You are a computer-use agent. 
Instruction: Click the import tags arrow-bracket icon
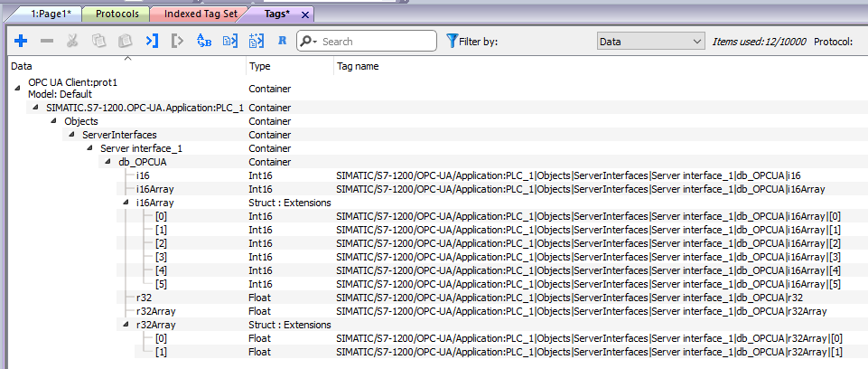[152, 41]
